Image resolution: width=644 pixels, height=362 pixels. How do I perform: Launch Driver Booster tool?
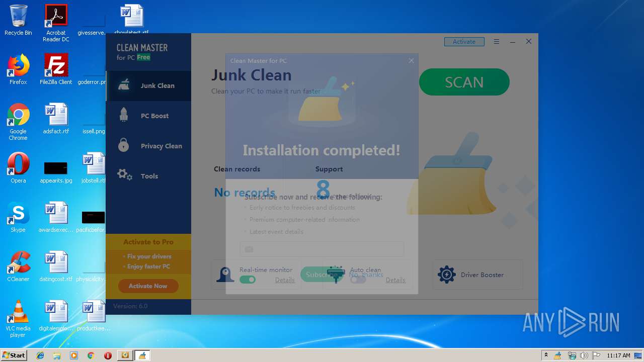coord(477,275)
